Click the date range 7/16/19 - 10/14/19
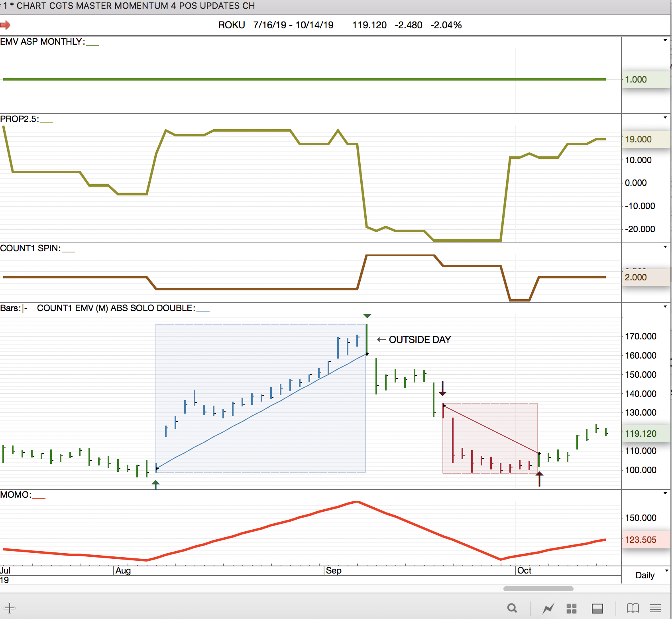Screen dimensions: 672x619 pyautogui.click(x=293, y=25)
